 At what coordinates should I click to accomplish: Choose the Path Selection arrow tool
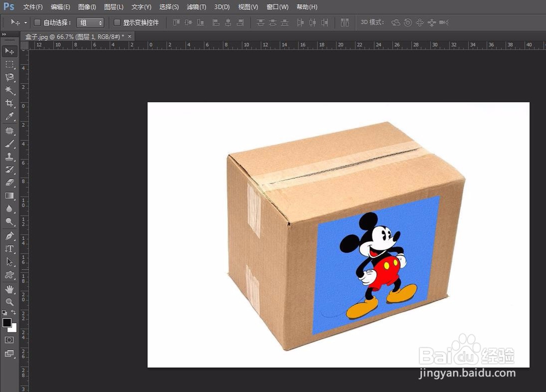pos(9,262)
